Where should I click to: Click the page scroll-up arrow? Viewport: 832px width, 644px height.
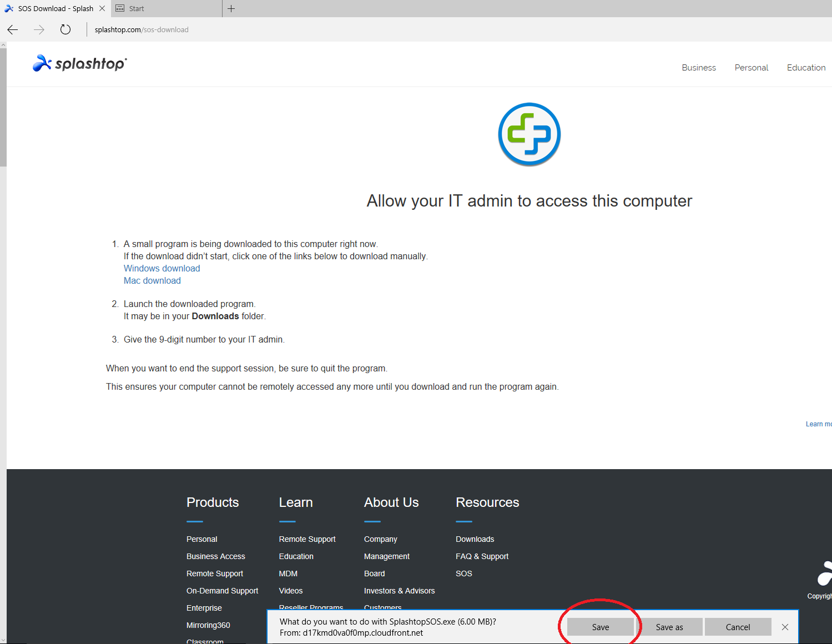[3, 46]
